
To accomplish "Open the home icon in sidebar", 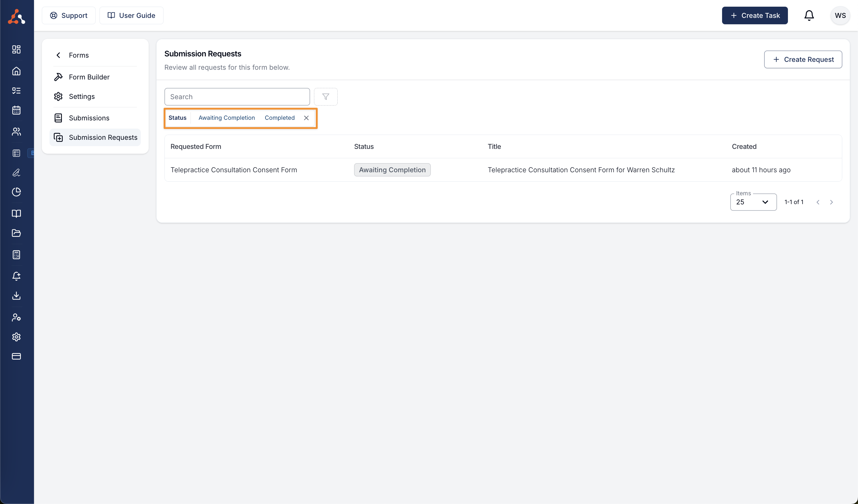I will click(16, 71).
